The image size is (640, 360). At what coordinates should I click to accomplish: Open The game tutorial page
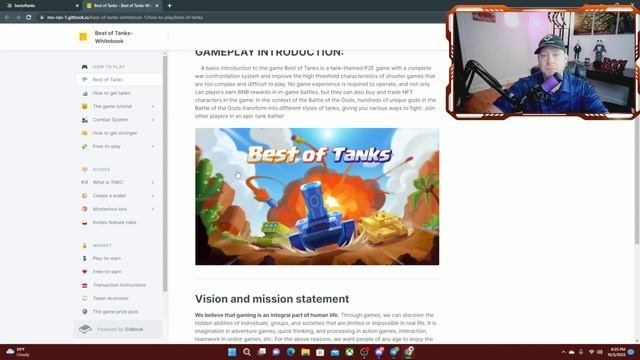tap(112, 107)
